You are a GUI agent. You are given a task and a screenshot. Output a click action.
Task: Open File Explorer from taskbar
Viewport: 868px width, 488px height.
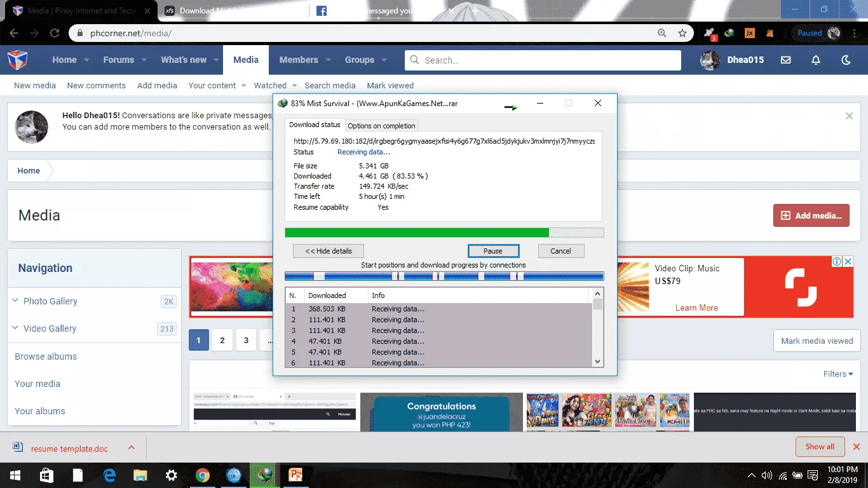(x=140, y=475)
